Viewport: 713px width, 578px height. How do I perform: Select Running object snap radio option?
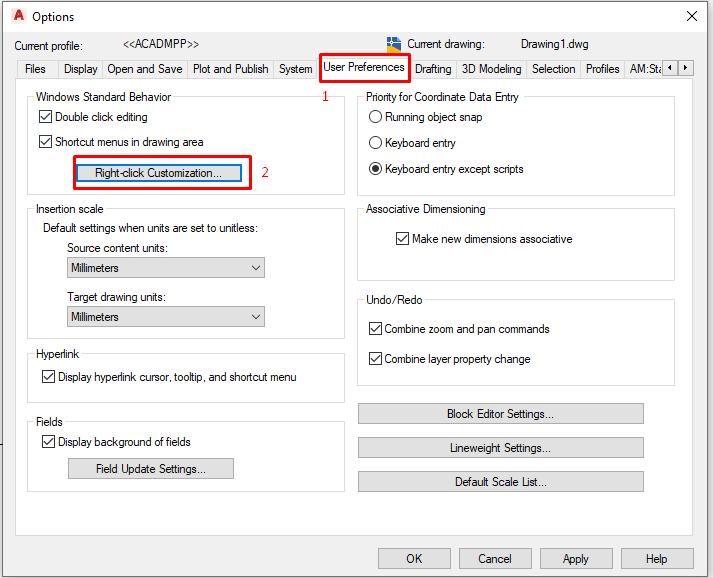[x=376, y=117]
